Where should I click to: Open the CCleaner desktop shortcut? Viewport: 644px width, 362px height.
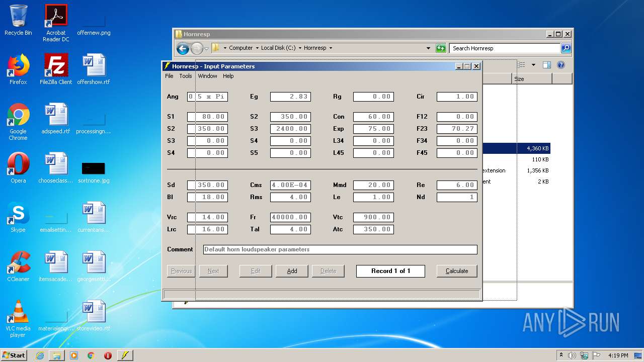coord(18,266)
